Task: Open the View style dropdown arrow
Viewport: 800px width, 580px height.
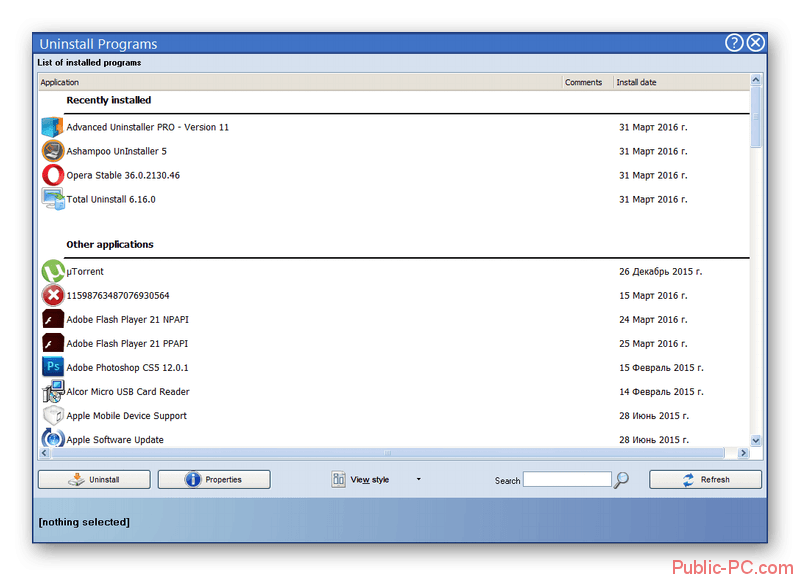Action: pos(418,479)
